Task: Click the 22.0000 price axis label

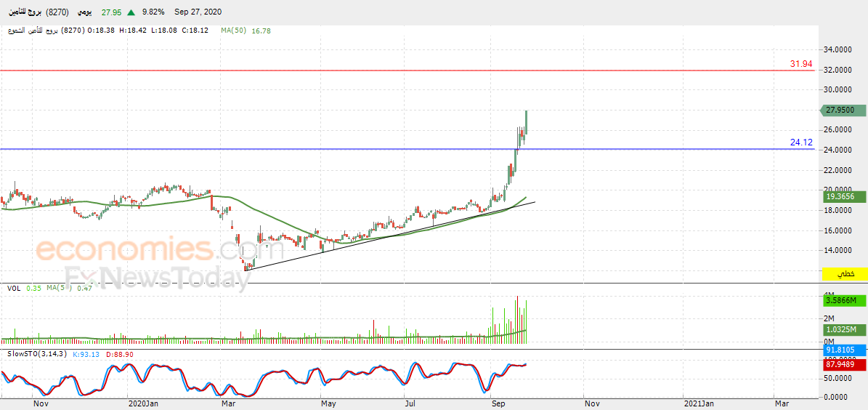Action: [x=839, y=170]
